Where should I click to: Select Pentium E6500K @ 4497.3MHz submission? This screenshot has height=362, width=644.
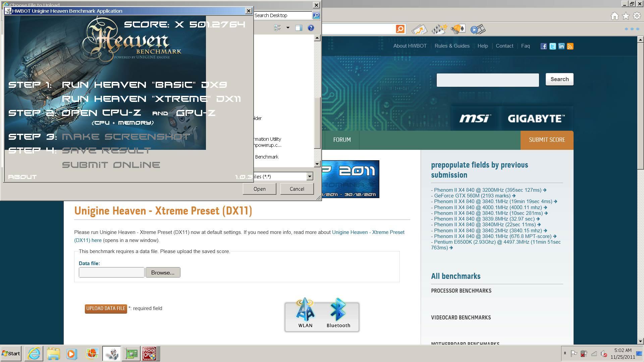[496, 245]
